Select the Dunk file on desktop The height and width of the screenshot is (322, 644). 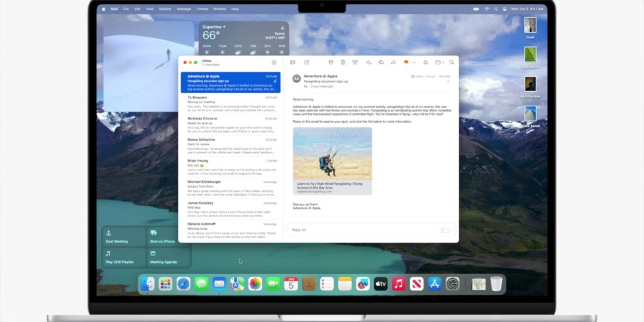pyautogui.click(x=530, y=28)
